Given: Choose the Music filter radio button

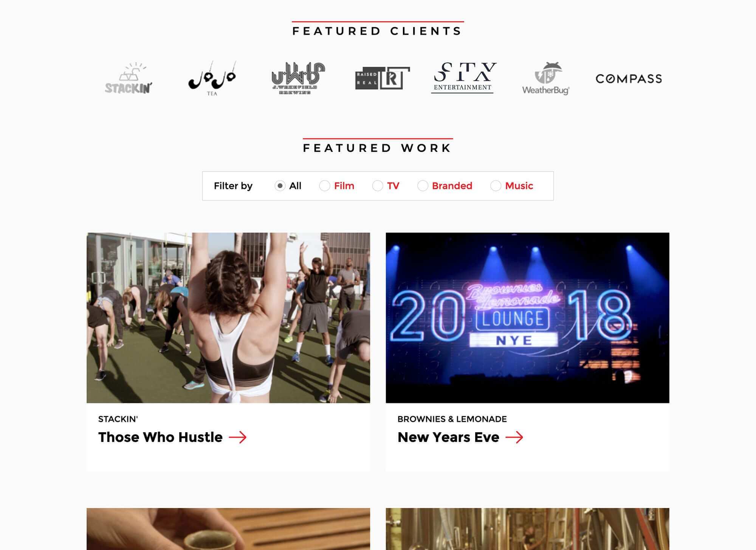Looking at the screenshot, I should 496,186.
